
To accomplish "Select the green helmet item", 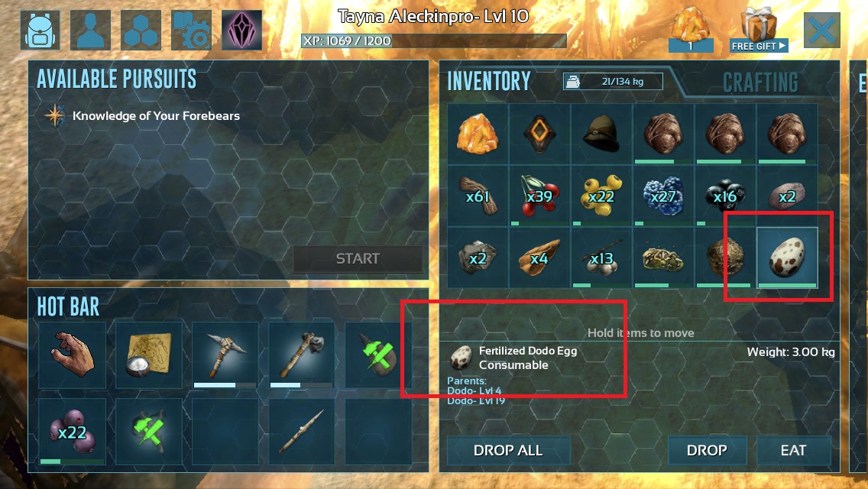I will [601, 134].
